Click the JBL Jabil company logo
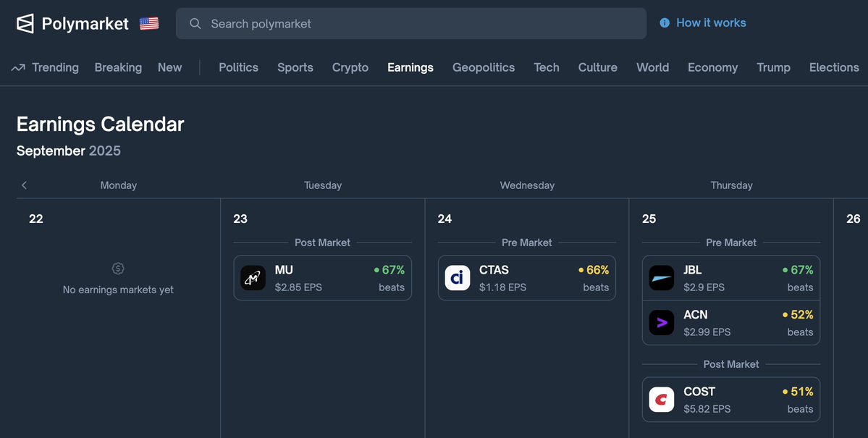The image size is (868, 438). click(x=662, y=278)
